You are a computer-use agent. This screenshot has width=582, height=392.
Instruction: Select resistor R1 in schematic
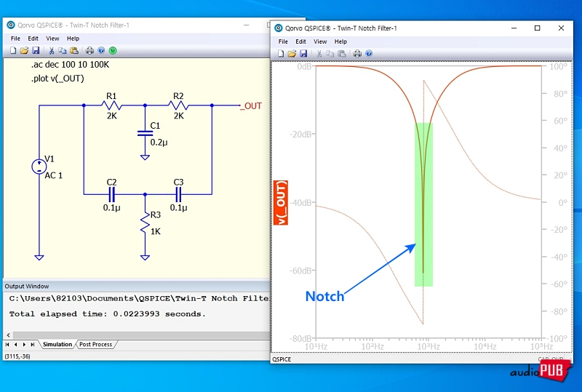tap(111, 105)
